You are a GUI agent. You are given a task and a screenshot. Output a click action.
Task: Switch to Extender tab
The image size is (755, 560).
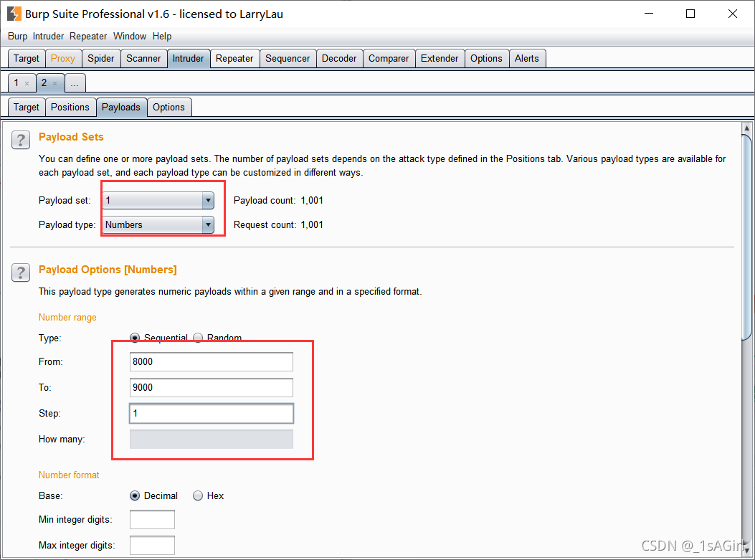440,58
